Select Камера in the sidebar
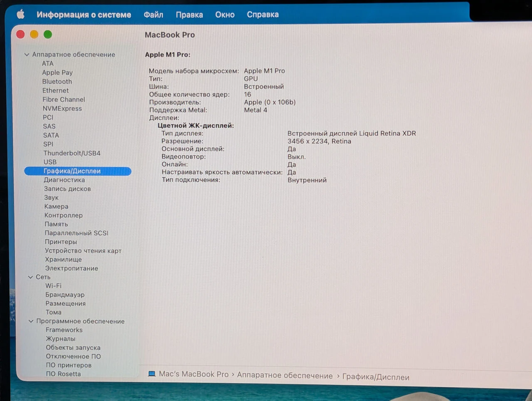This screenshot has height=401, width=532. [x=57, y=206]
